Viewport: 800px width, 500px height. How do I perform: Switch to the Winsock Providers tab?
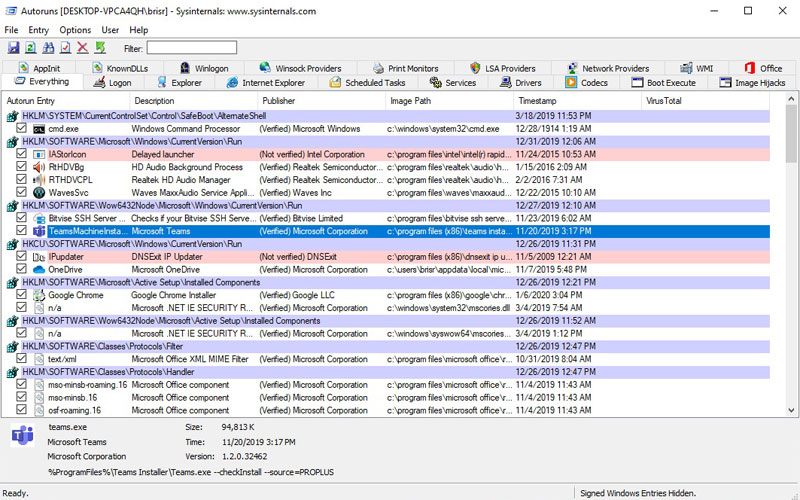point(301,68)
